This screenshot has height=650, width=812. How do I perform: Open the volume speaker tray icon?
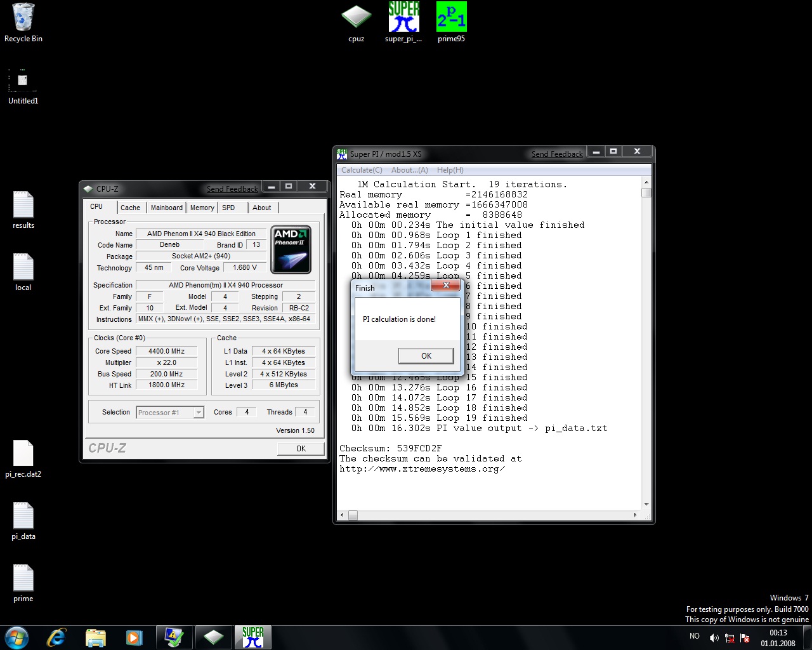tap(714, 638)
